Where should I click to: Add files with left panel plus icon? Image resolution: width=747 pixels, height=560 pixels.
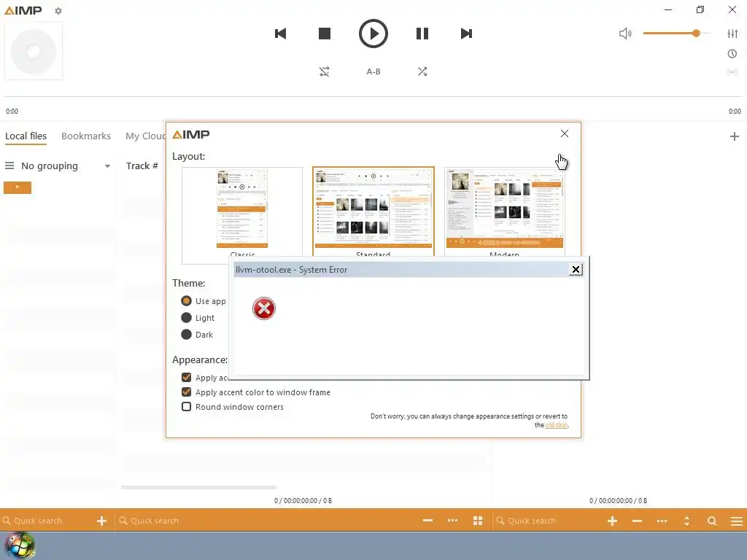pos(101,521)
